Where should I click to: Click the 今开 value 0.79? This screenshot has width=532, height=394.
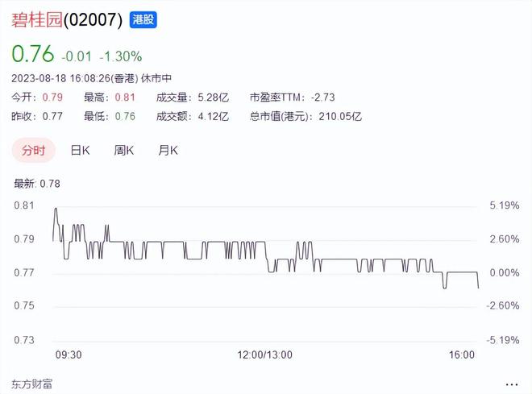(52, 97)
